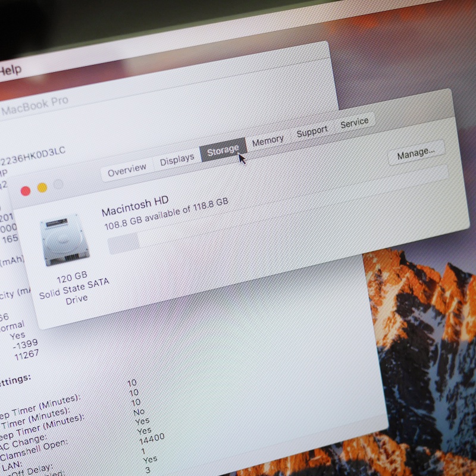The width and height of the screenshot is (476, 476).
Task: Select serial value "2236HK0D3LC" in background window
Action: pos(33,155)
